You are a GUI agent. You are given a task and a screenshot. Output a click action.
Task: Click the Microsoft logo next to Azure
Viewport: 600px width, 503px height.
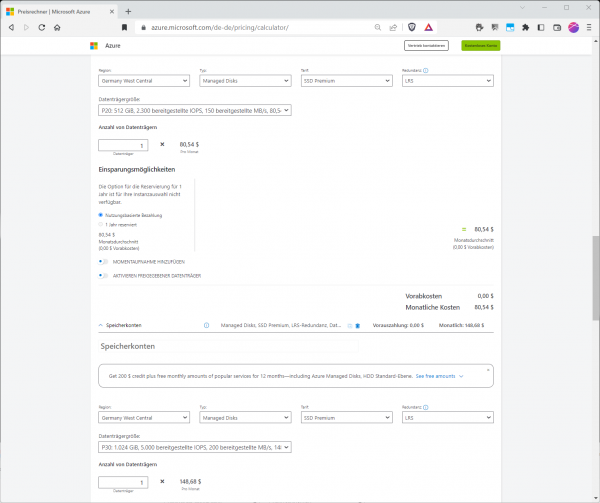[94, 46]
